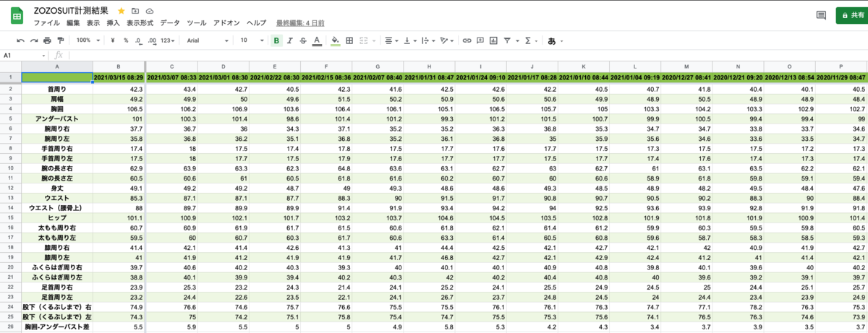Open the 100% zoom dropdown

pyautogui.click(x=88, y=40)
